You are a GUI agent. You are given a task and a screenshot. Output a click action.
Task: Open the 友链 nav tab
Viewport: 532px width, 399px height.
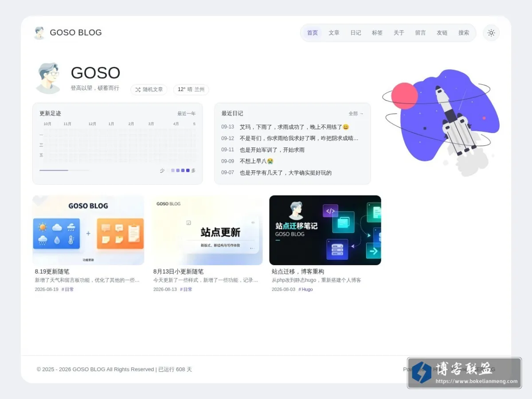(442, 33)
